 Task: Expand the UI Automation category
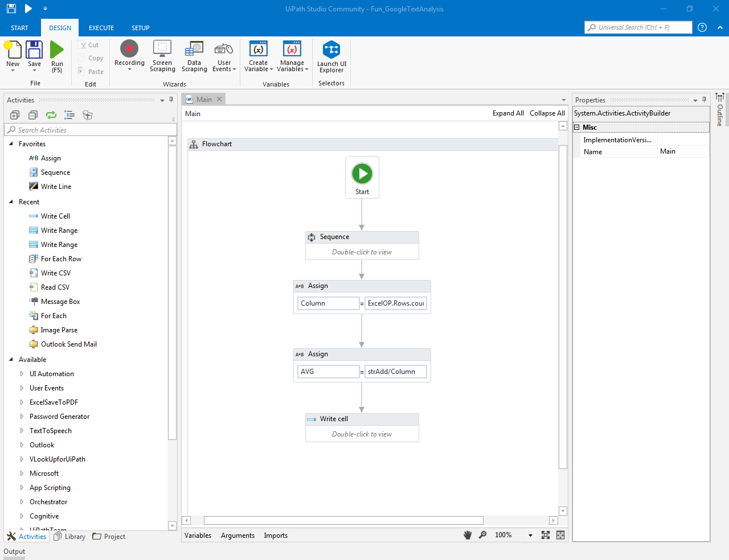coord(22,374)
